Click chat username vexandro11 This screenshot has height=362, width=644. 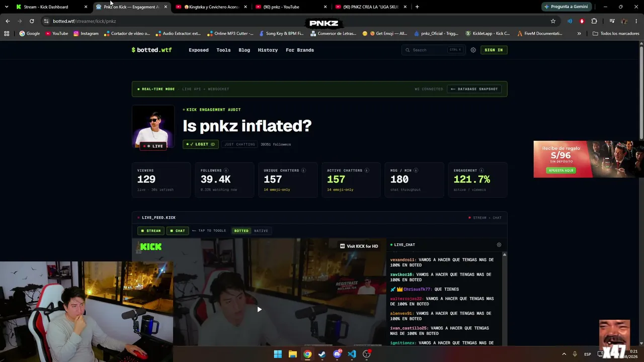[x=403, y=260]
